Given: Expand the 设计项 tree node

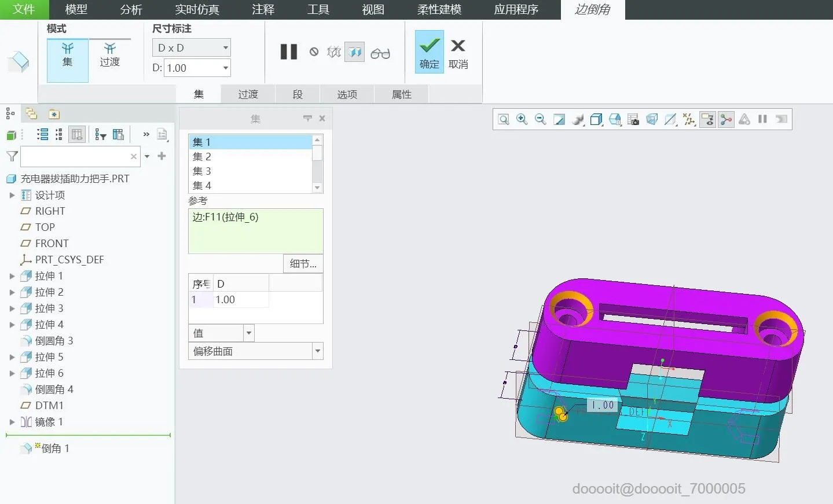Looking at the screenshot, I should (12, 195).
